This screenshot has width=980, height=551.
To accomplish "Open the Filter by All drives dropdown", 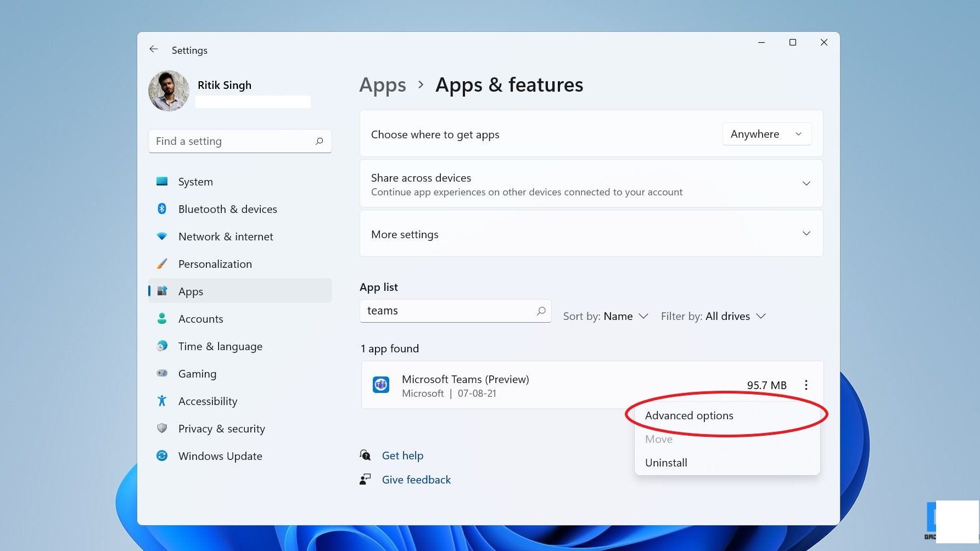I will tap(713, 316).
